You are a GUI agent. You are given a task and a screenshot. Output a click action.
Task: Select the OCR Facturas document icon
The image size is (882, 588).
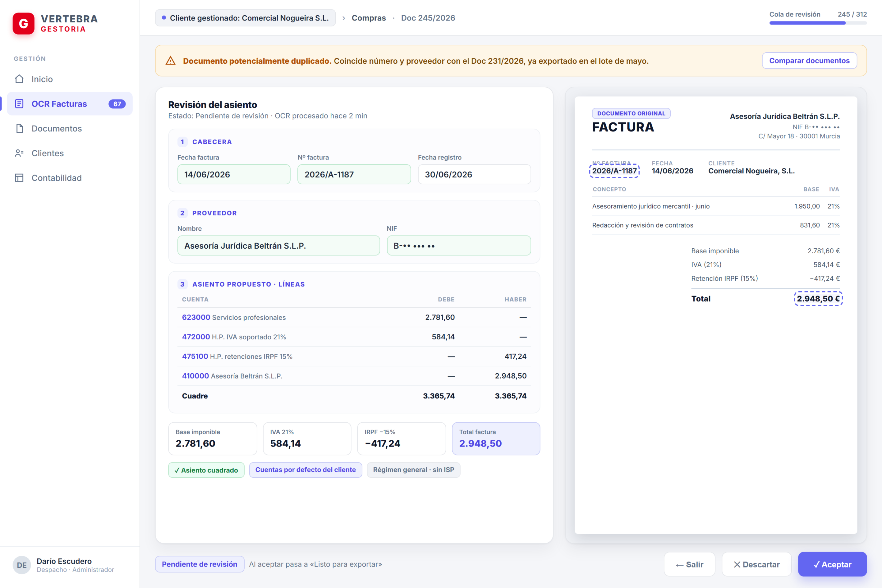(19, 104)
